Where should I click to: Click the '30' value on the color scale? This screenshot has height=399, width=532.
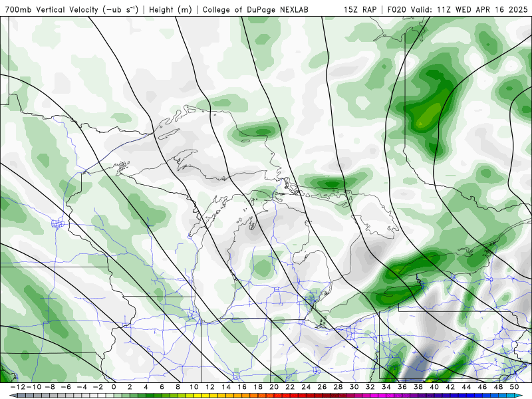[x=354, y=387]
